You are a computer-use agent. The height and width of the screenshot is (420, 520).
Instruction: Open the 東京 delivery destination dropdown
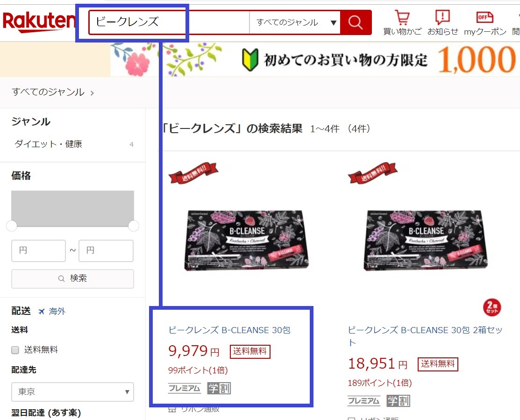point(72,392)
